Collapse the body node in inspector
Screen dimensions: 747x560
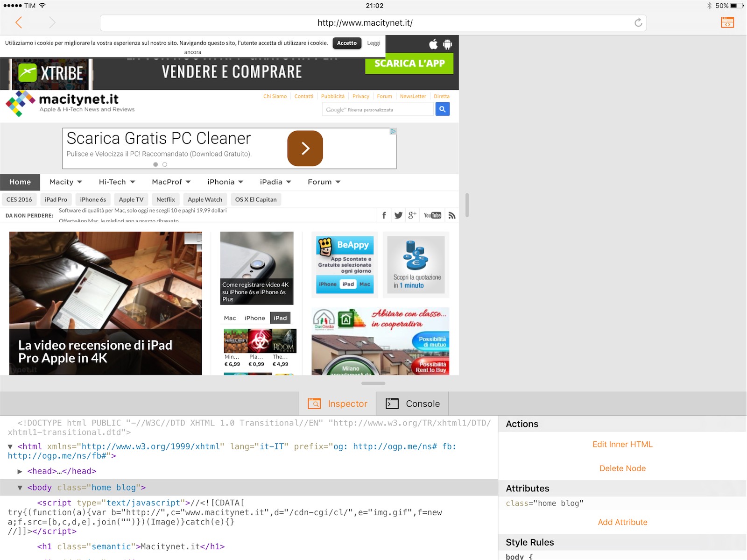coord(20,488)
